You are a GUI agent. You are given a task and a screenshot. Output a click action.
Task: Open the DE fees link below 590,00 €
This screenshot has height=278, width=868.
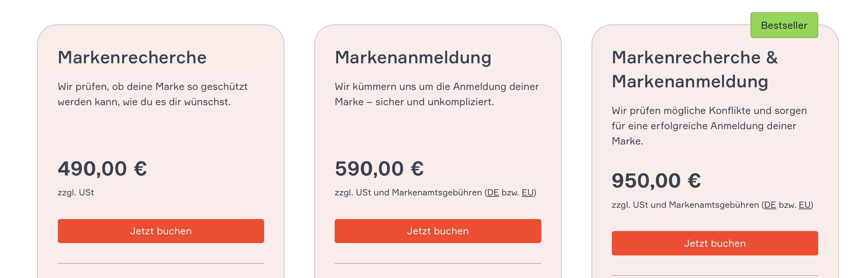pyautogui.click(x=493, y=192)
